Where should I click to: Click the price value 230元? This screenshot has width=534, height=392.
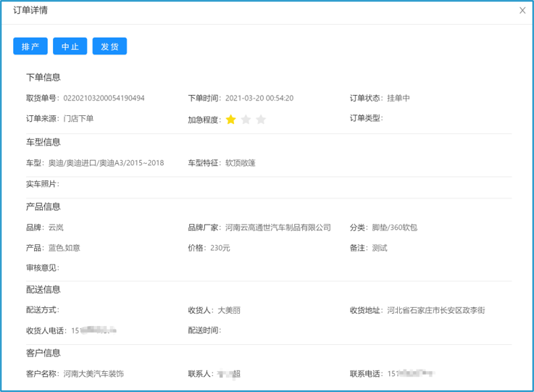coord(220,248)
